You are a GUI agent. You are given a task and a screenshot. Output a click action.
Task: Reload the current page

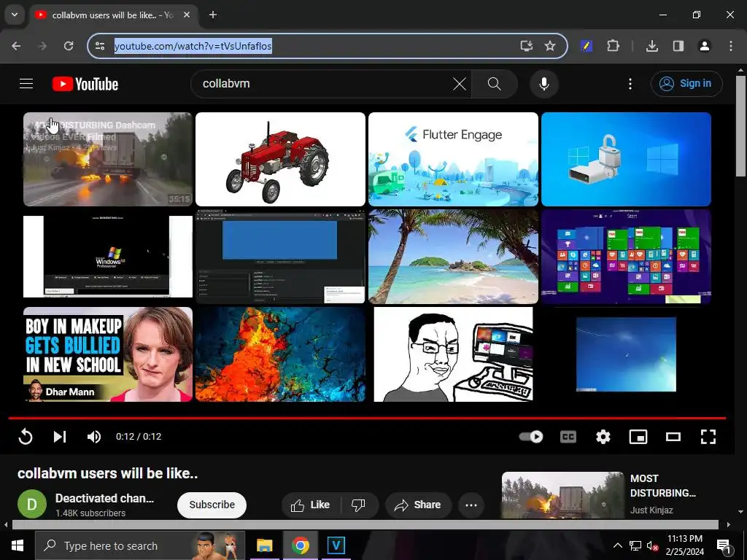point(69,46)
